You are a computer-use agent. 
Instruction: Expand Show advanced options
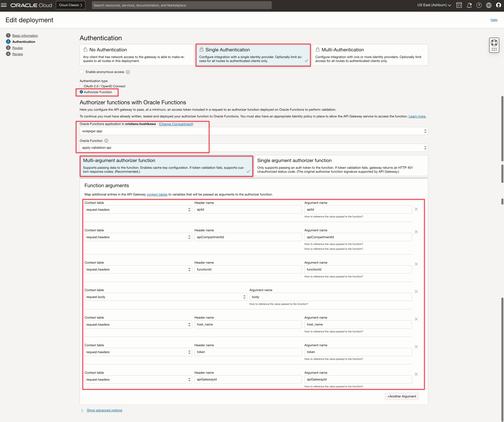click(x=104, y=410)
